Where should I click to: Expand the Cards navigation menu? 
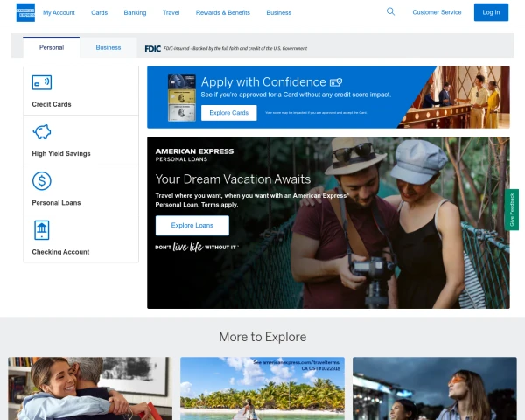100,13
